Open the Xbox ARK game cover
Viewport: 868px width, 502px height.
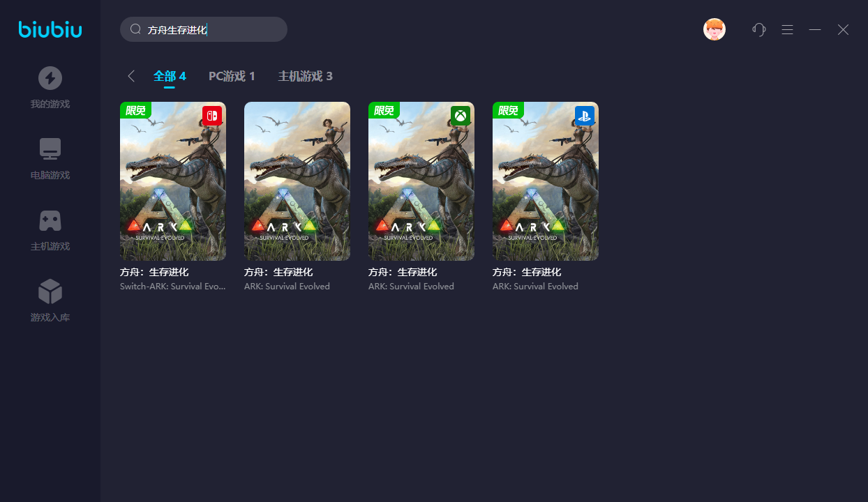click(x=421, y=181)
